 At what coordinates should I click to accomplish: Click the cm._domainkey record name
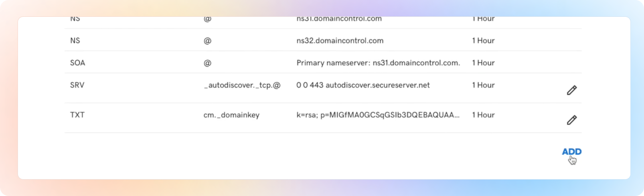click(x=231, y=115)
